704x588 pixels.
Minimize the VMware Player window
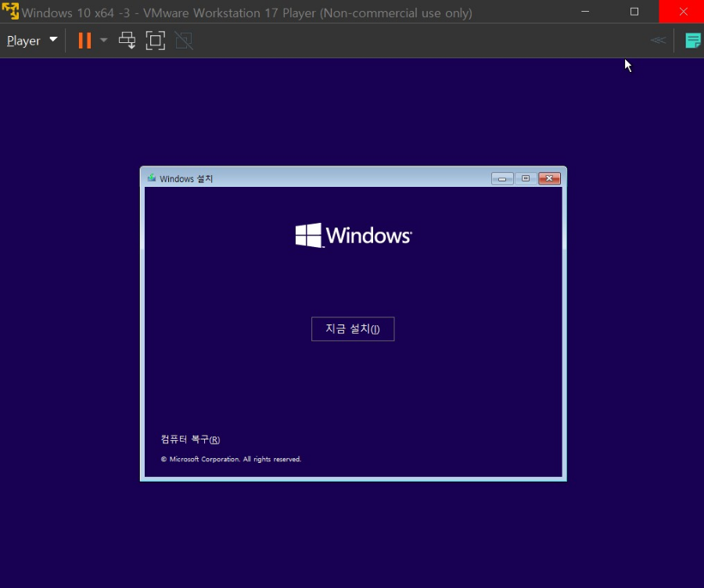(x=585, y=11)
